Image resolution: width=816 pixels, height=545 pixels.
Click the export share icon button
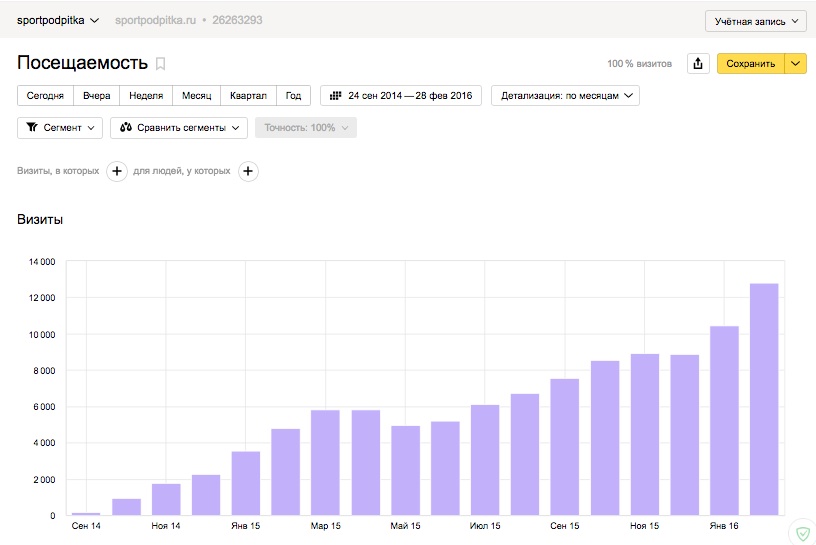click(698, 64)
